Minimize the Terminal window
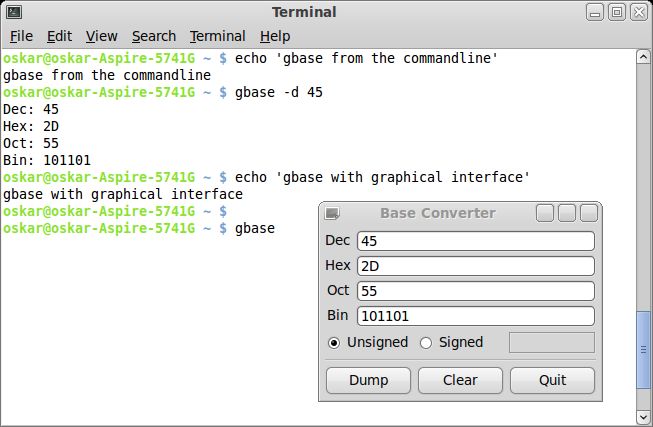653x427 pixels. click(x=595, y=12)
